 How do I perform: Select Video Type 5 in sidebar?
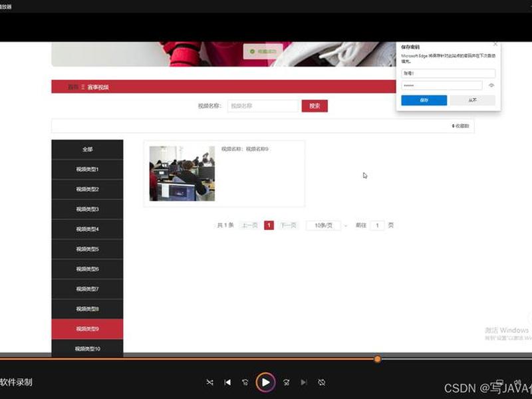(87, 249)
